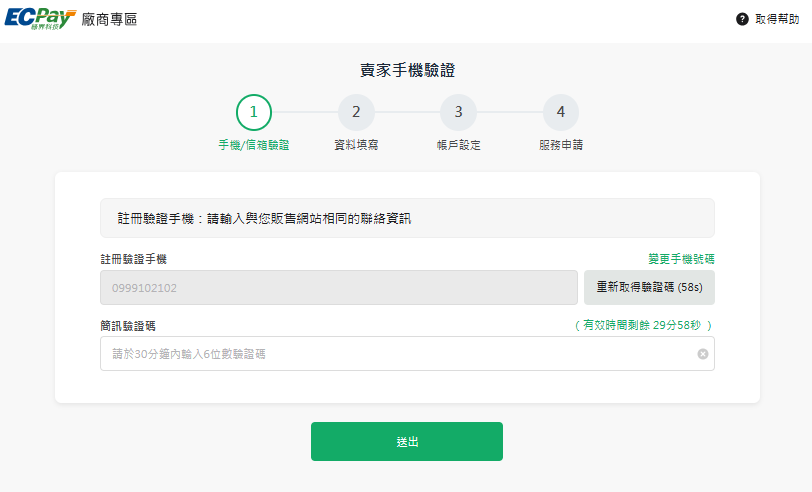Submit the form with the 送出 button
The height and width of the screenshot is (492, 812).
pyautogui.click(x=406, y=441)
